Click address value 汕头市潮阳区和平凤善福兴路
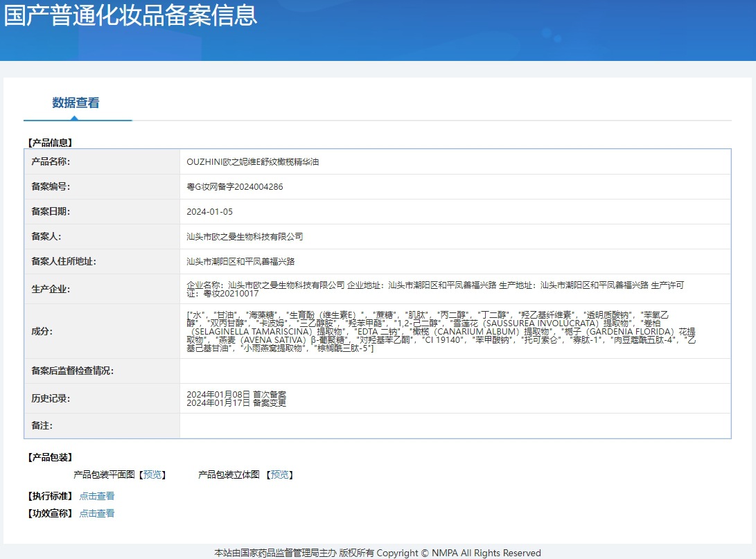The image size is (756, 559). 240,262
